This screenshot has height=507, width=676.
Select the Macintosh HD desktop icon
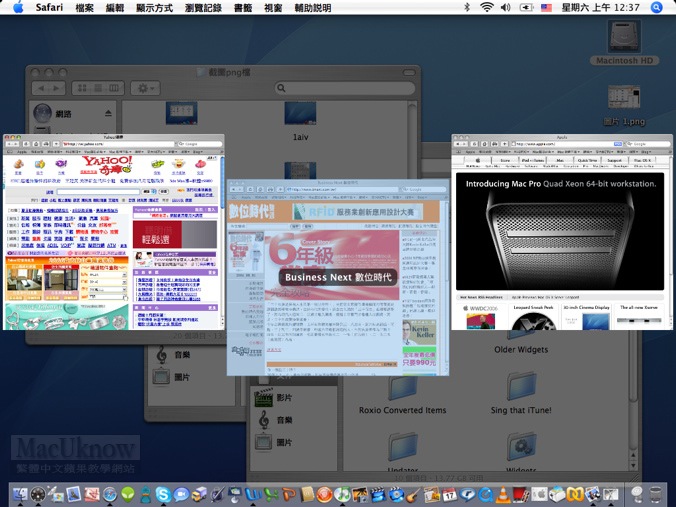(624, 42)
